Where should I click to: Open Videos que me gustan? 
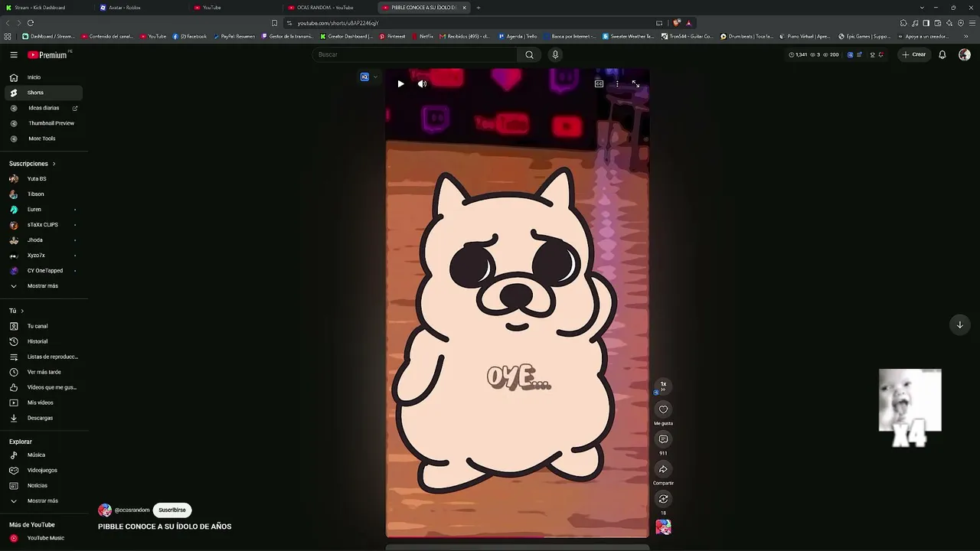pos(44,387)
